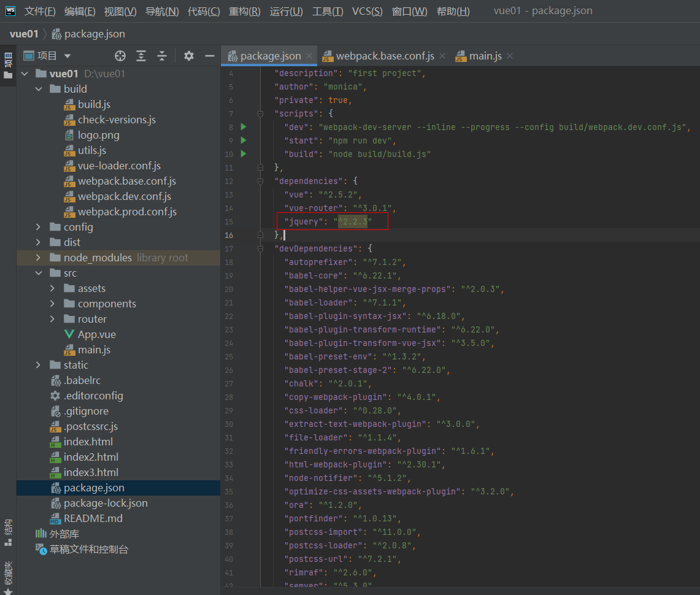Open the Project tool window sidebar button
The image size is (700, 595).
(8, 65)
